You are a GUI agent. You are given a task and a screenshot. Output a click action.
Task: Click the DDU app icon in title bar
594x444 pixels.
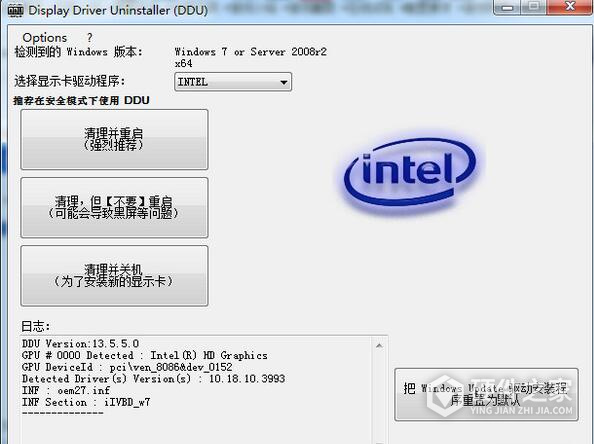(x=16, y=10)
